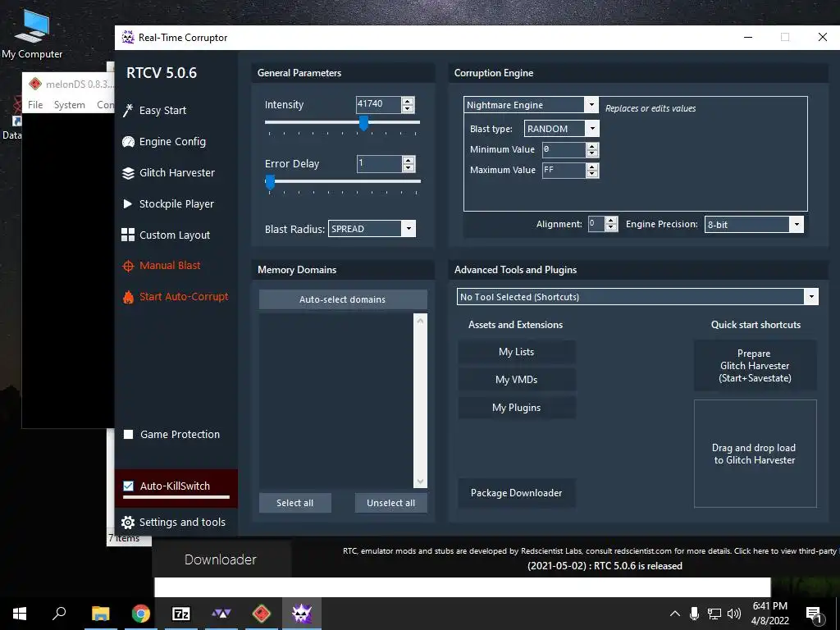Click the Unselect all button
Image resolution: width=840 pixels, height=630 pixels.
(x=391, y=503)
